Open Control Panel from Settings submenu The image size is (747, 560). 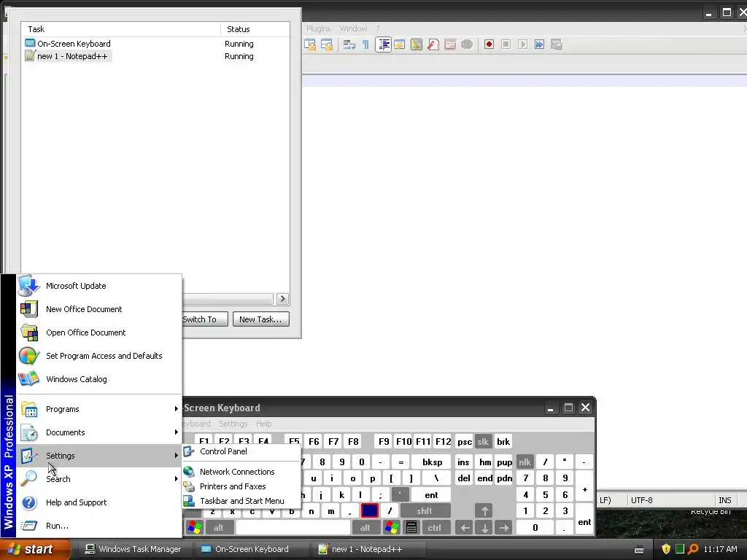[241, 451]
